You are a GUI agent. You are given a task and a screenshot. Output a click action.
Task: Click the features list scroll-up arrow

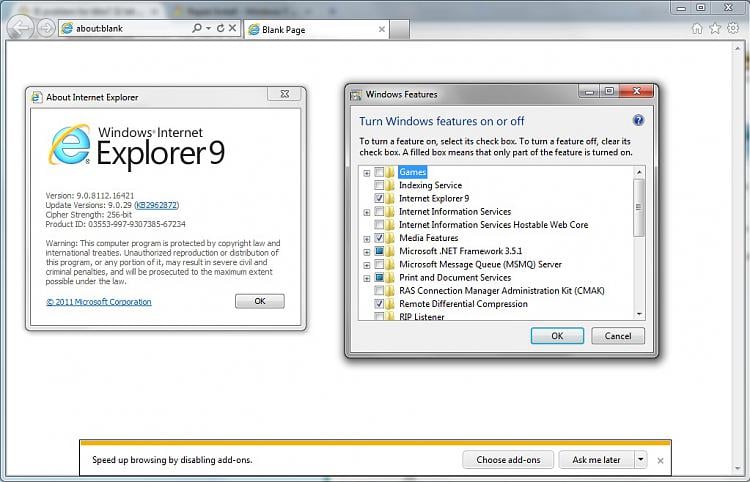(639, 172)
